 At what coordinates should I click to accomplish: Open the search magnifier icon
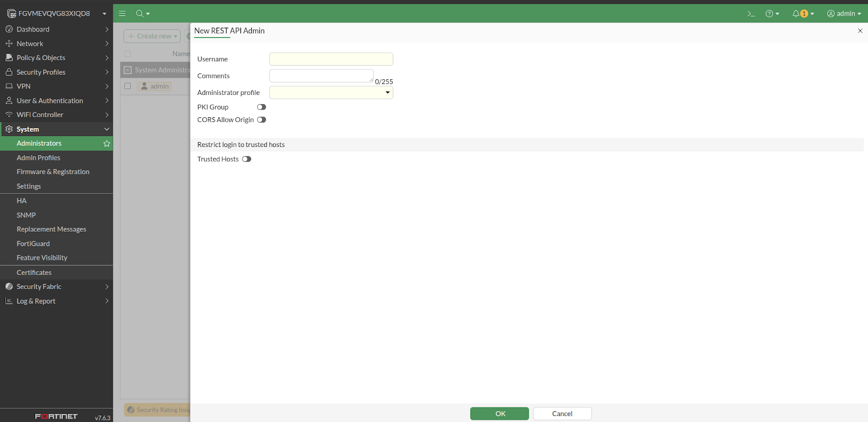(x=140, y=14)
